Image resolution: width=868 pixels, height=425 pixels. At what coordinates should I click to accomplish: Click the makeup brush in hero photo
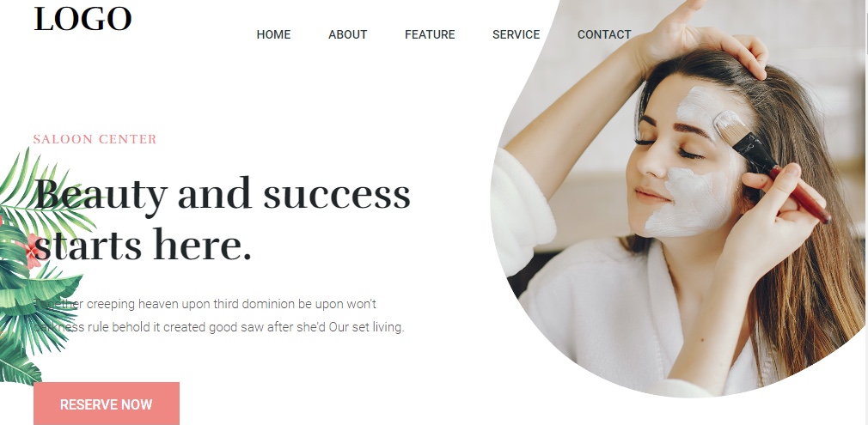772,166
